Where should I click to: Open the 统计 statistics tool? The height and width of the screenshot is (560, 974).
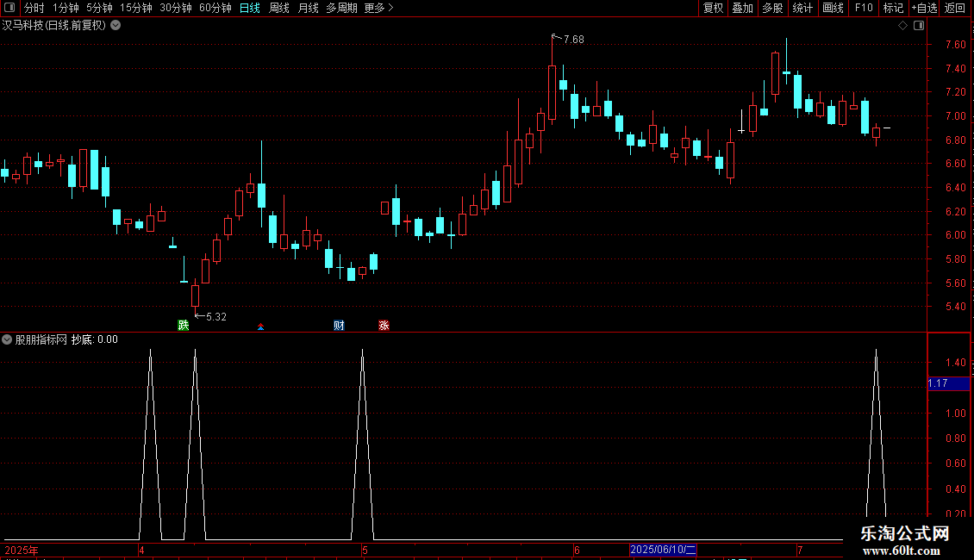coord(802,8)
